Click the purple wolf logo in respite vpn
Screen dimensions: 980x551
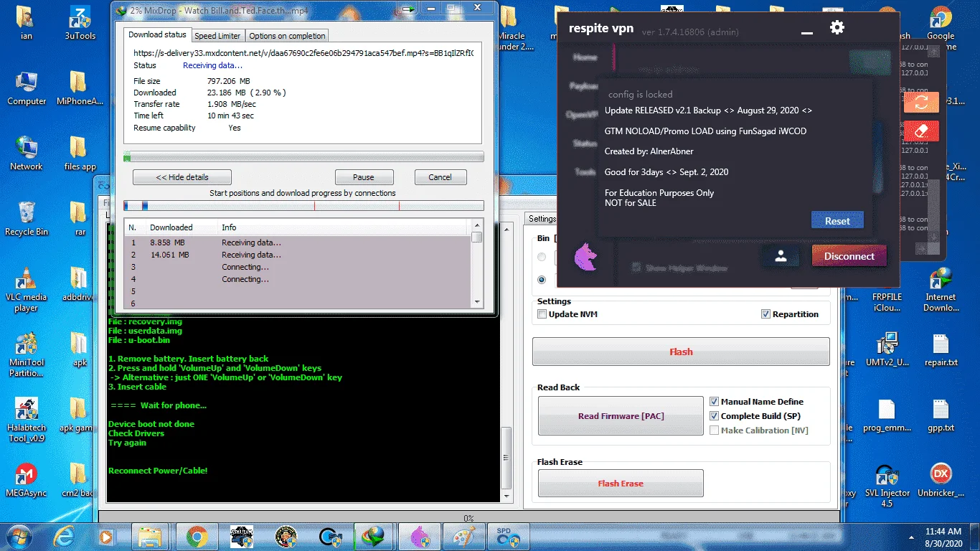pos(586,255)
